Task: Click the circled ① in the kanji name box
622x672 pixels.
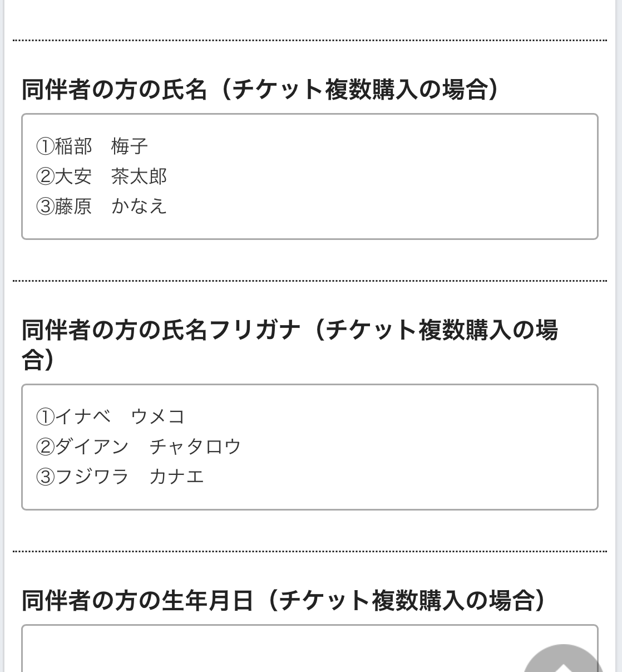Action: click(45, 147)
